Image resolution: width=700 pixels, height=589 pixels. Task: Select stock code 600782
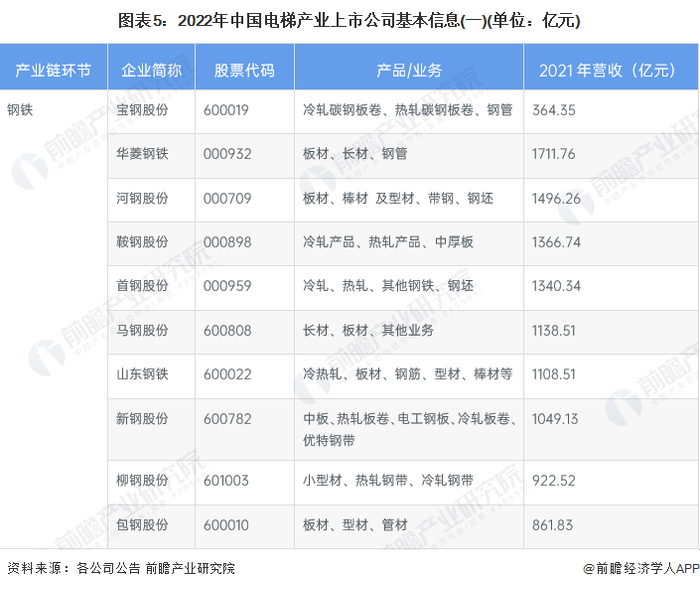click(x=227, y=419)
